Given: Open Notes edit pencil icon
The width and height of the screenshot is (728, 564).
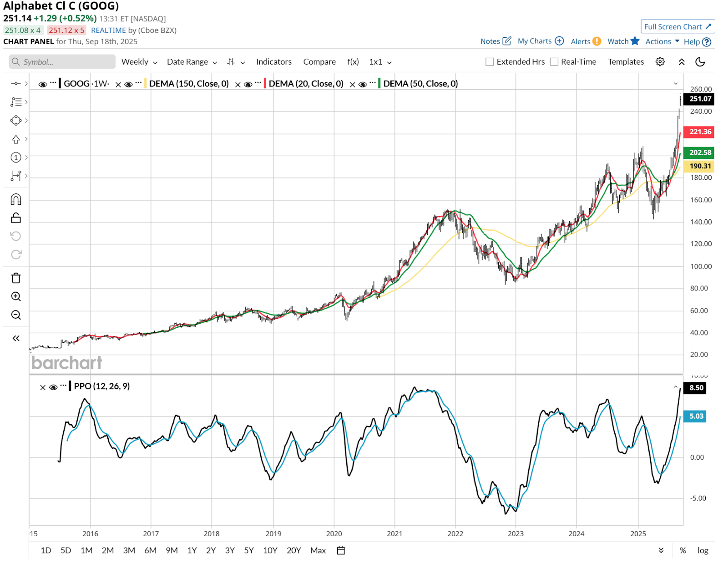Looking at the screenshot, I should (507, 41).
